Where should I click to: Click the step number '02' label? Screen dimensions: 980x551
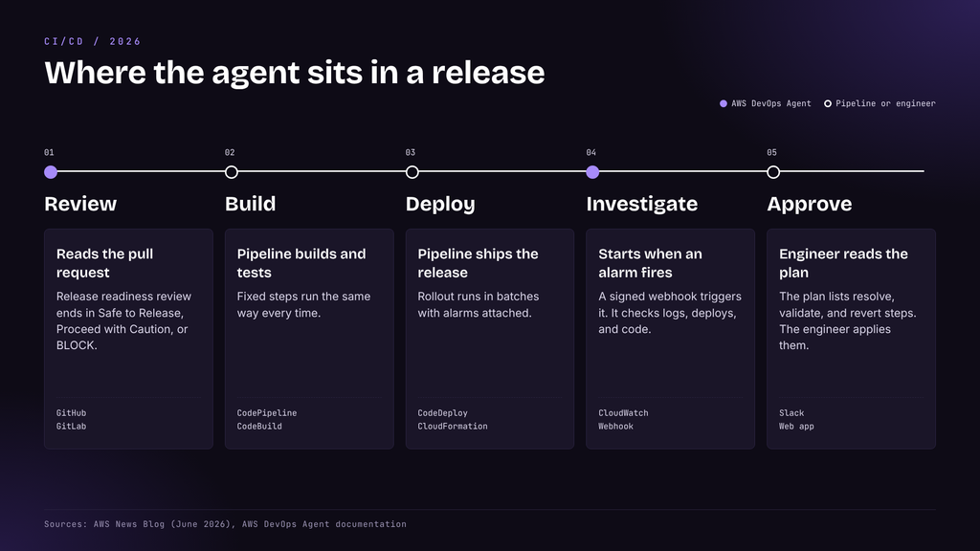pos(230,152)
